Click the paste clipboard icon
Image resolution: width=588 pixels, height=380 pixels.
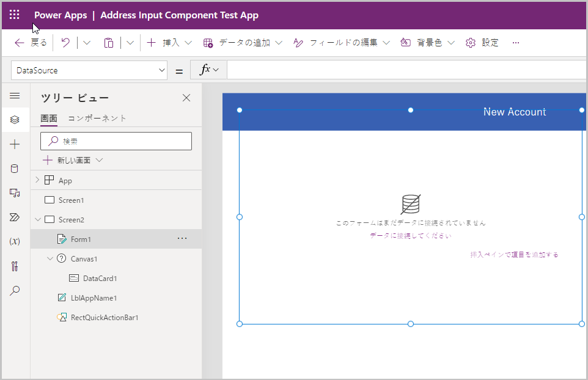tap(108, 43)
